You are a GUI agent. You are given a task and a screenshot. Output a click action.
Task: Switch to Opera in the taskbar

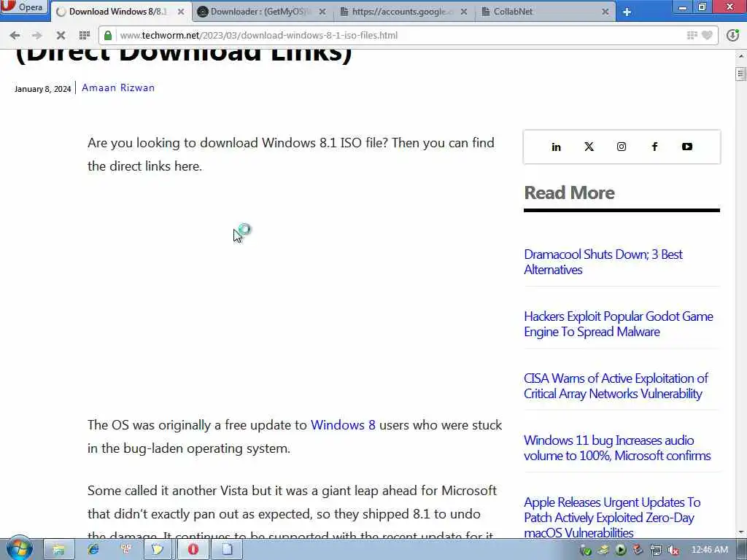(193, 550)
